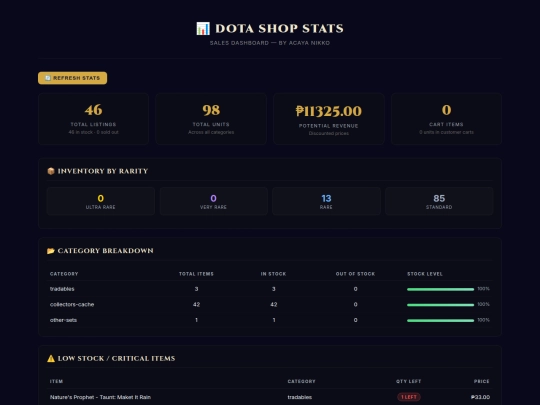Click the tradables row in Category Breakdown
Screen dimensions: 540x405
click(270, 289)
